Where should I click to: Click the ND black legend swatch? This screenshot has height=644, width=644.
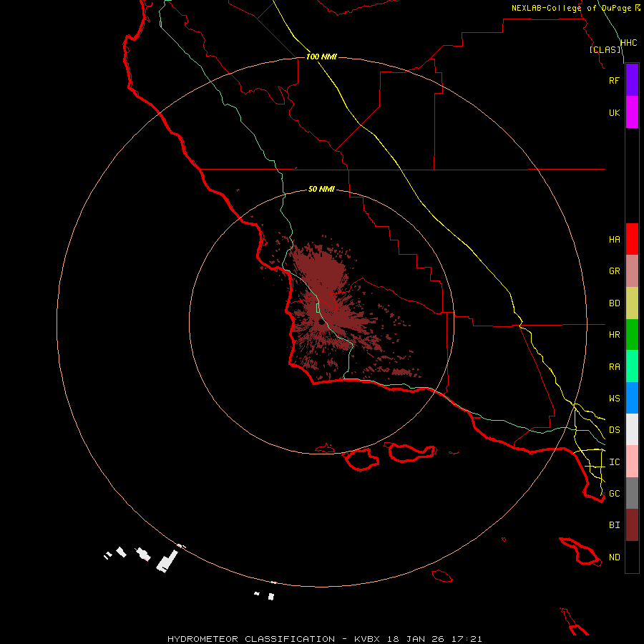click(x=632, y=557)
